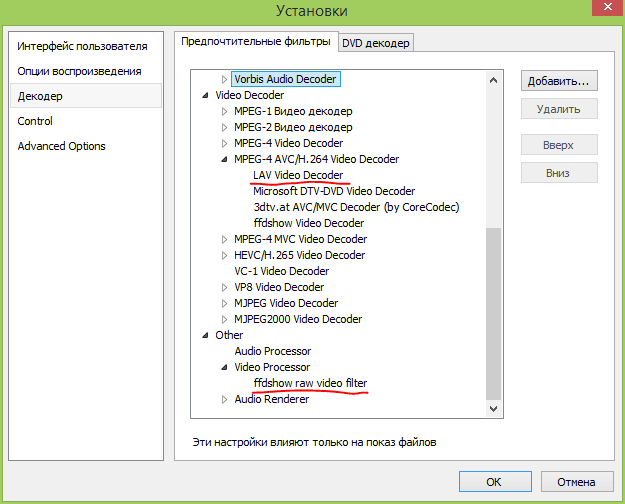Select ffdshow raw video filter entry
The height and width of the screenshot is (504, 625).
pos(310,383)
